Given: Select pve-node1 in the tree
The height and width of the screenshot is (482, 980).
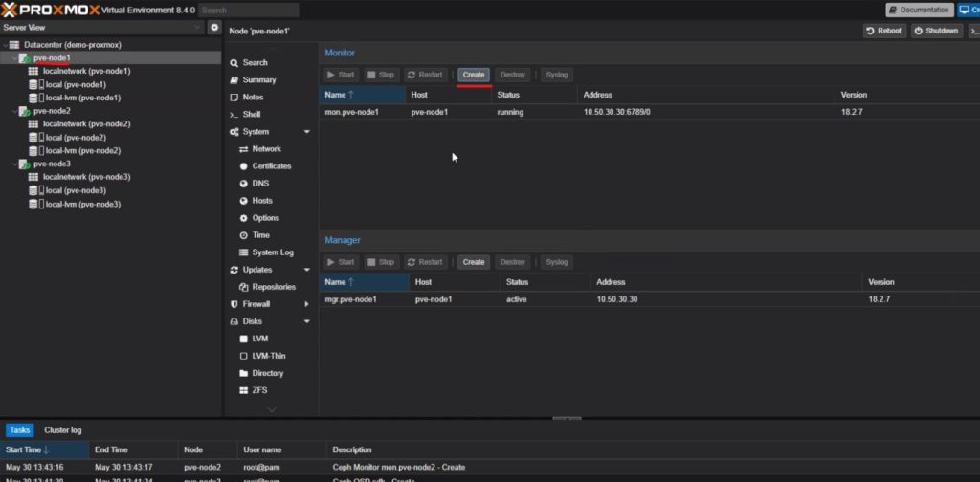Looking at the screenshot, I should (52, 58).
